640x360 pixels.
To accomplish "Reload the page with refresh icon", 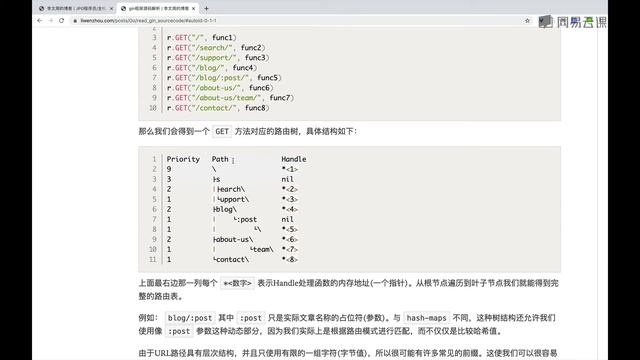I will click(x=62, y=20).
